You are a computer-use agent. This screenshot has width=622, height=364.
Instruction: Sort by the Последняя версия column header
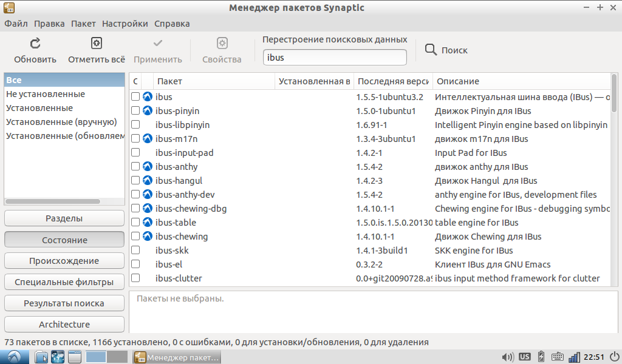click(393, 81)
